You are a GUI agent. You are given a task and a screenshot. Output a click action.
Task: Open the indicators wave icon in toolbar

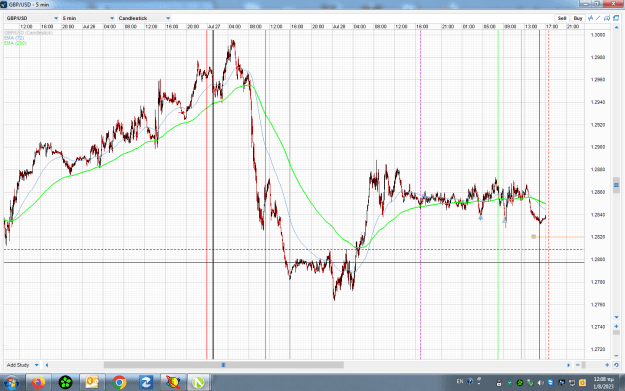[591, 18]
